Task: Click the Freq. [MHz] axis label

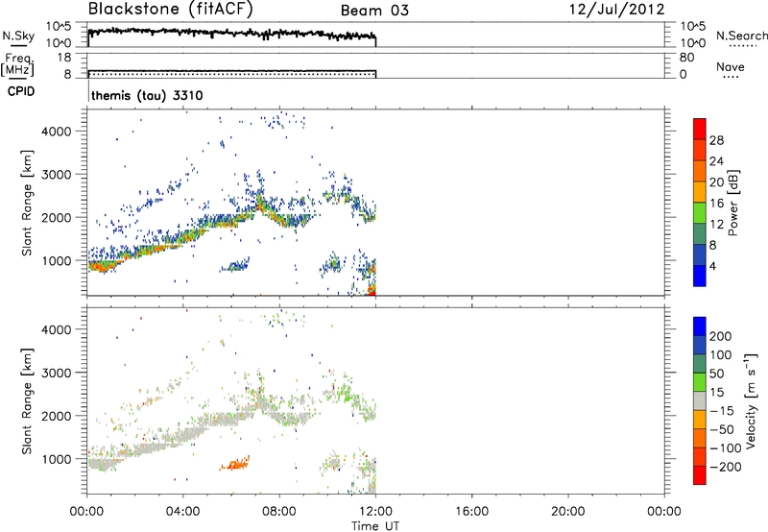Action: click(18, 64)
